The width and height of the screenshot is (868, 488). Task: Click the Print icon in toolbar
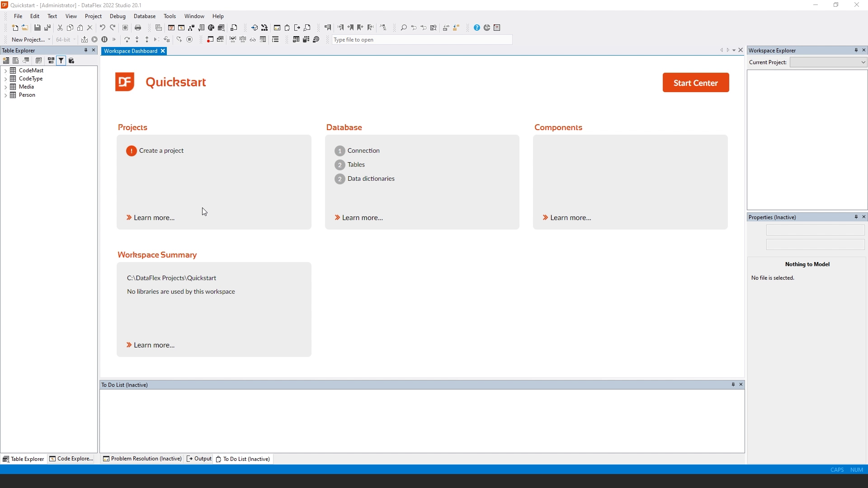click(x=138, y=28)
